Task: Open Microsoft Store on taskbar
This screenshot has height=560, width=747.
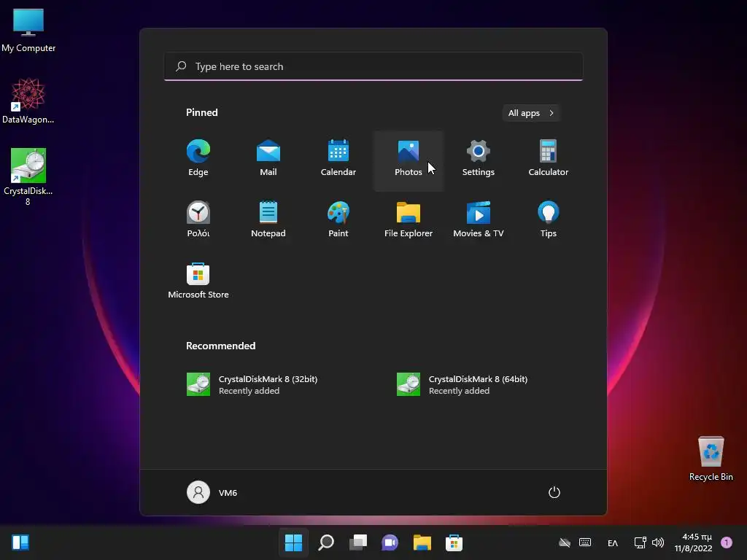Action: 454,542
